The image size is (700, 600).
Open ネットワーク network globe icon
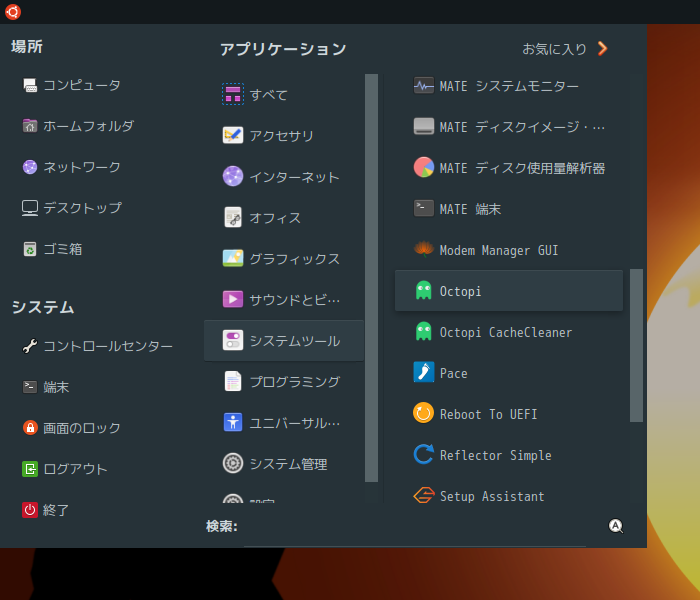[30, 167]
